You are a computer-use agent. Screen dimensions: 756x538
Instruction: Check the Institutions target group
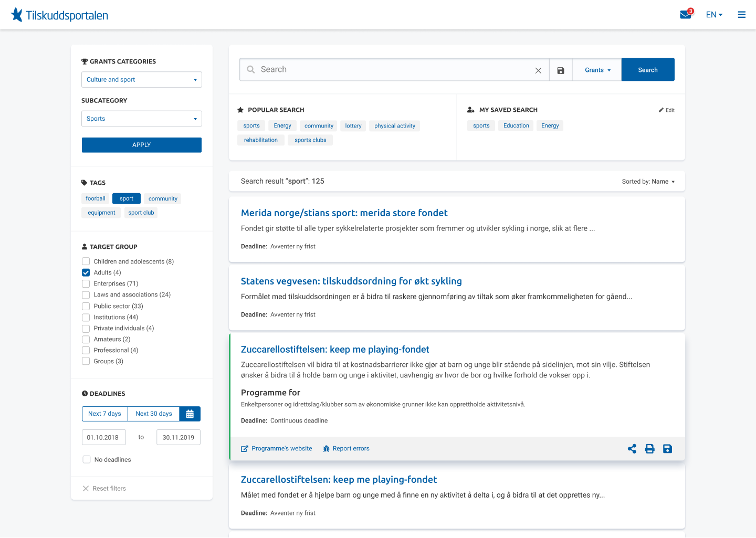[86, 317]
